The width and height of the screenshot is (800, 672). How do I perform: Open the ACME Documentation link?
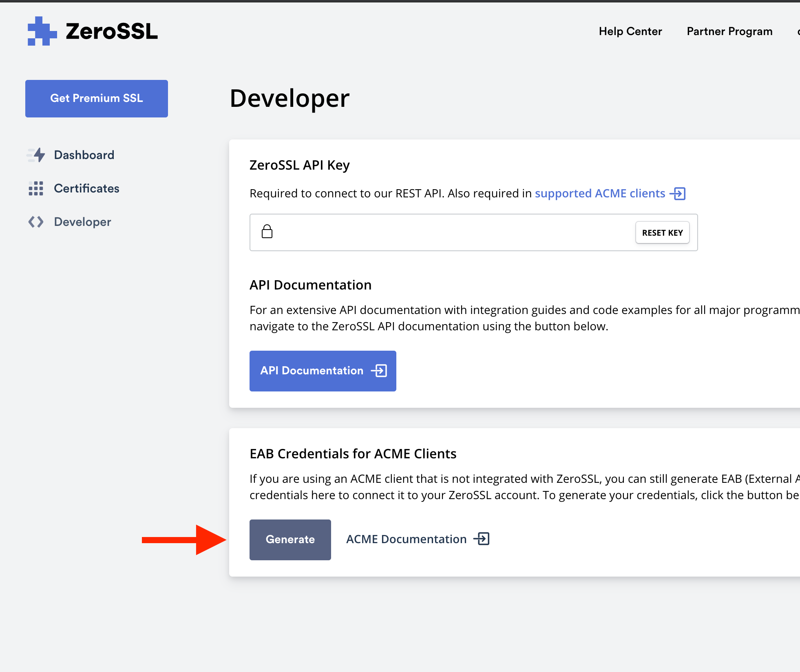click(406, 539)
